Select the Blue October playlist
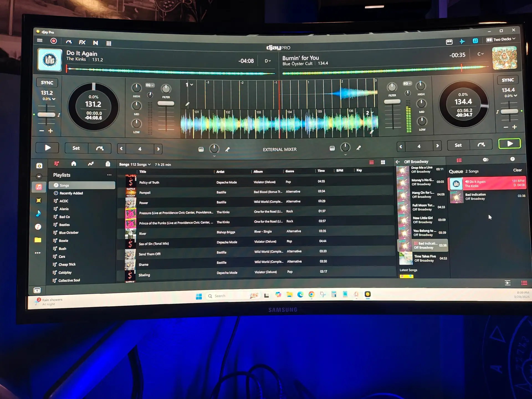The width and height of the screenshot is (532, 399). 82,233
